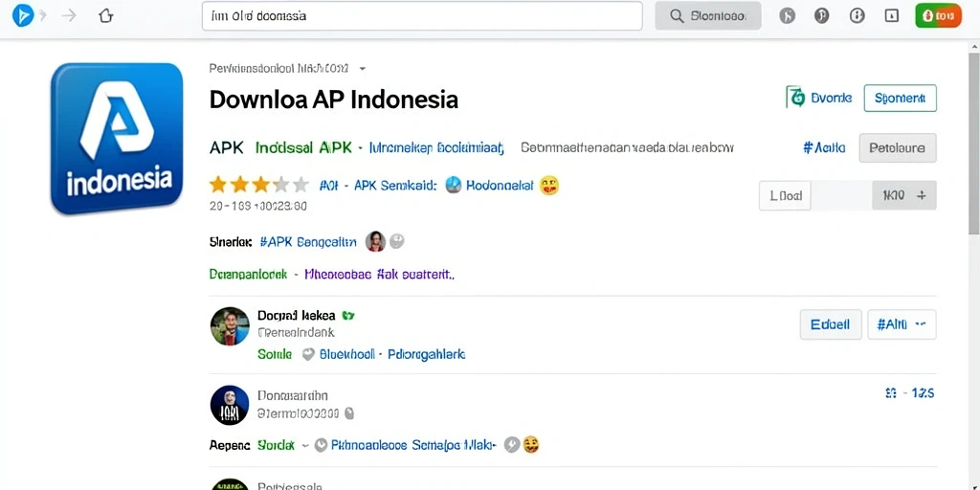
Task: Open the APK Semkaid link
Action: pos(395,185)
